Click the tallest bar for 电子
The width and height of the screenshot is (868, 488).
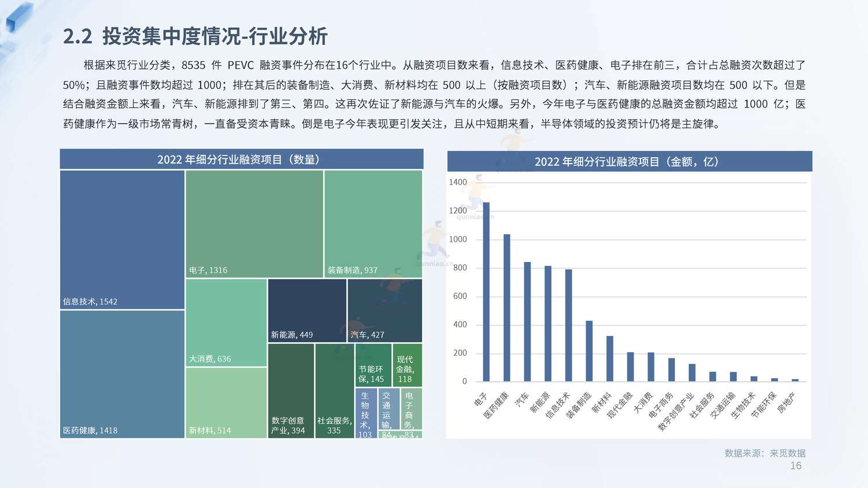(x=486, y=292)
